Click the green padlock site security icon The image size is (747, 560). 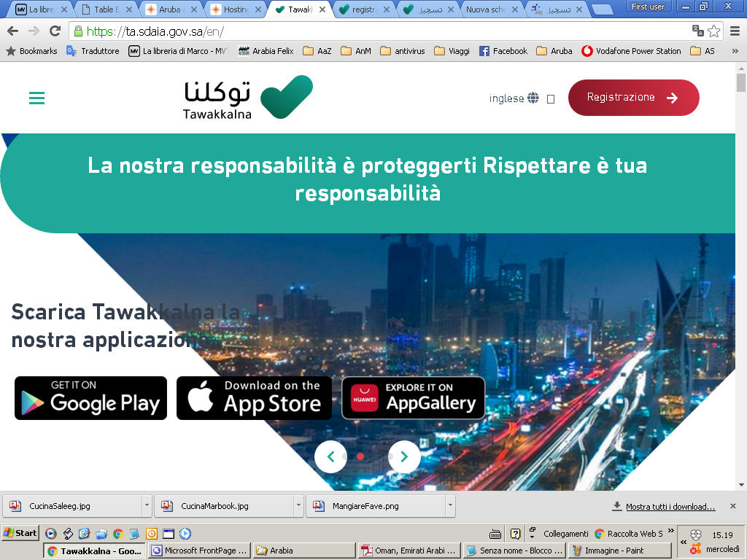[x=78, y=31]
